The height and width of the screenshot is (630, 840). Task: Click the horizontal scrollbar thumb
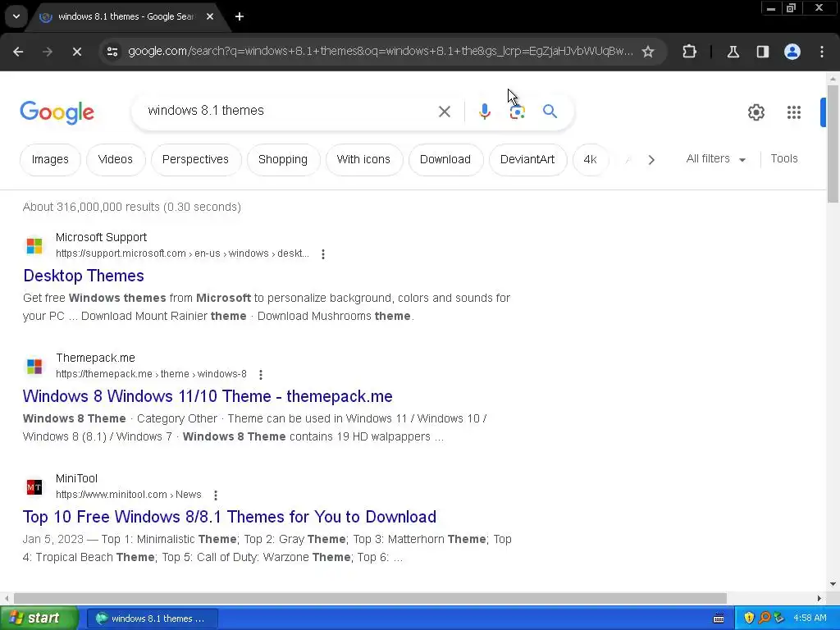(x=370, y=598)
